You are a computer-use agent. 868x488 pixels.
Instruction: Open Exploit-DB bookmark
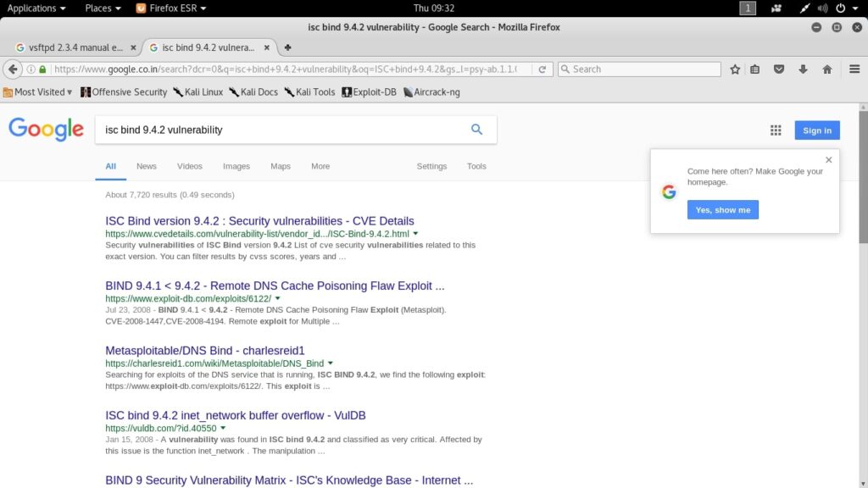(x=370, y=92)
